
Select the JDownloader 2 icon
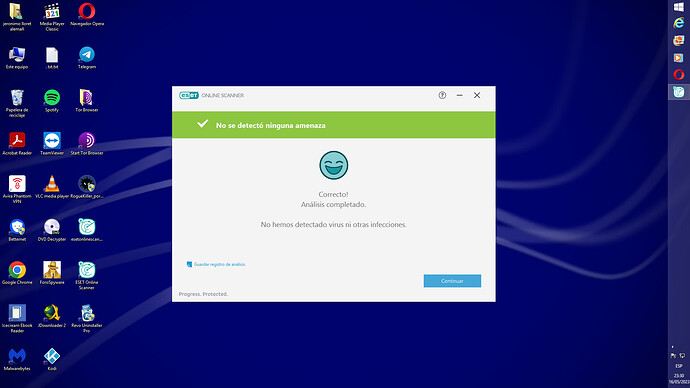click(52, 316)
